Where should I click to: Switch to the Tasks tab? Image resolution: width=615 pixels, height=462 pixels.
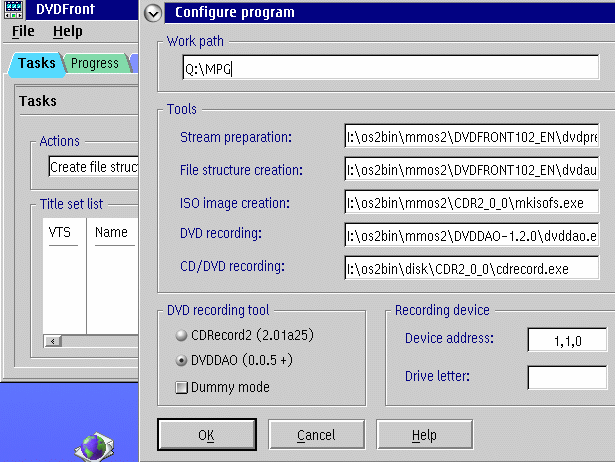(x=36, y=63)
